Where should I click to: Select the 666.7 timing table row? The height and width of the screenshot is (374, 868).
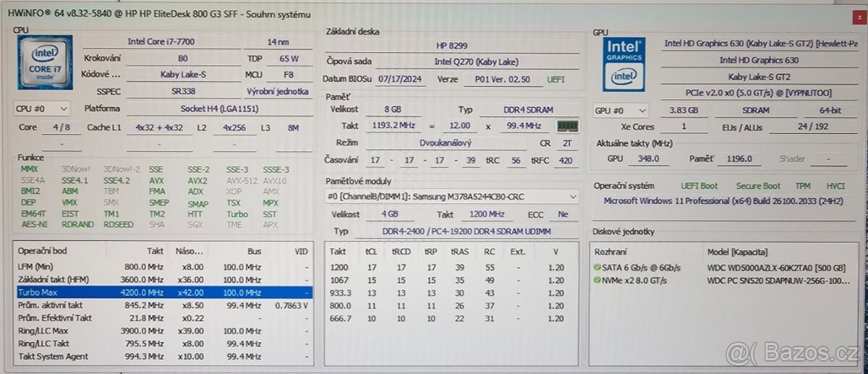point(452,318)
